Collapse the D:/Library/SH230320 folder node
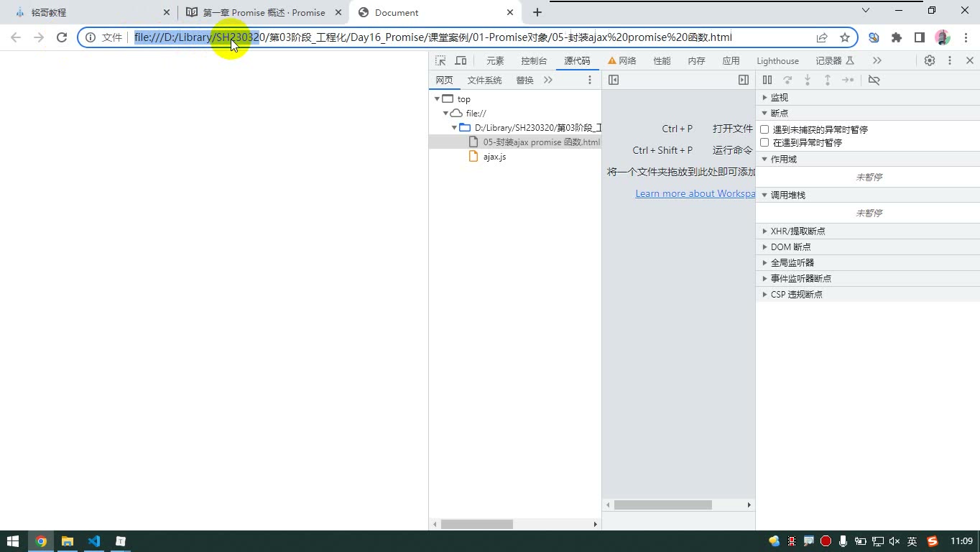The height and width of the screenshot is (552, 980). 454,128
